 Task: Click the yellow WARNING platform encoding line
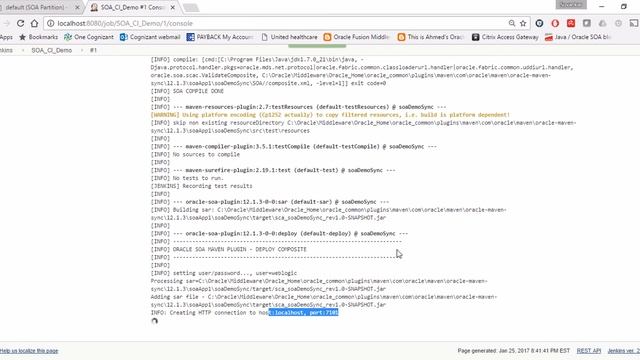[x=330, y=115]
